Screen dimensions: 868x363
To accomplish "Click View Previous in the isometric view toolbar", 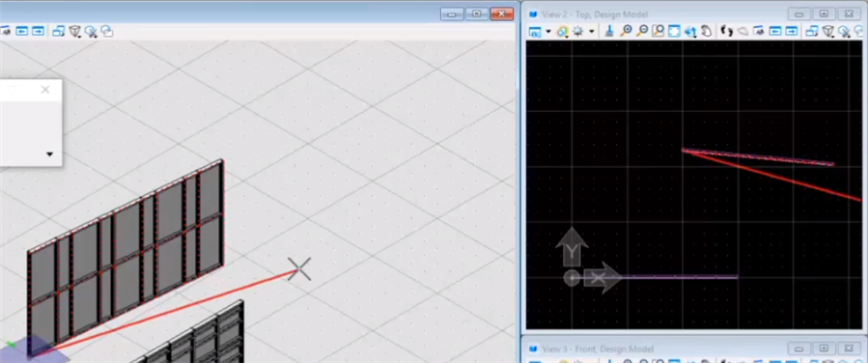I will coord(21,31).
